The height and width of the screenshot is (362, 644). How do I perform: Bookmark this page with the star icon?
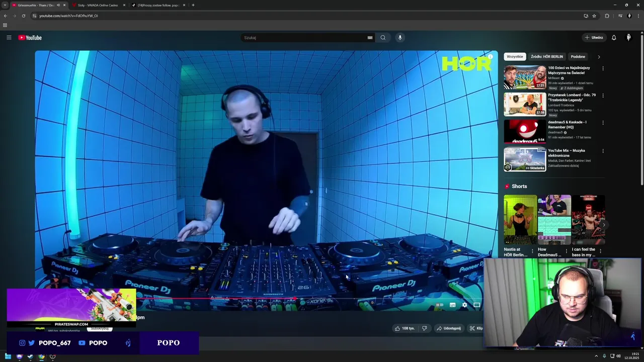pyautogui.click(x=594, y=16)
